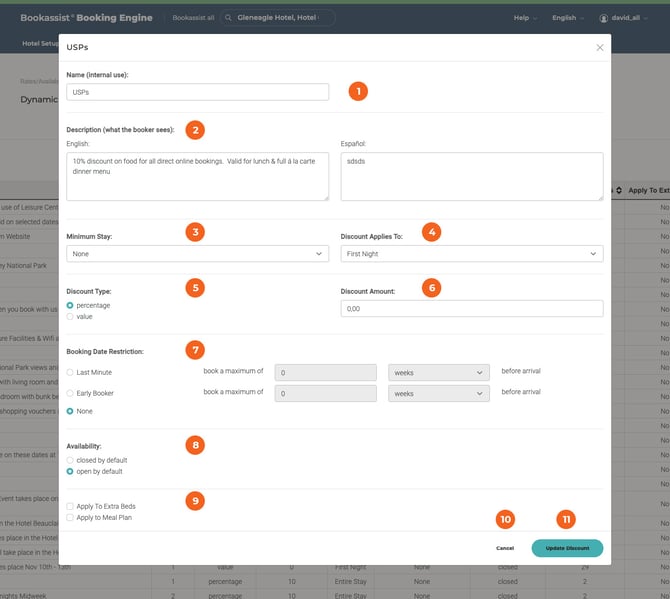Click the user avatar icon for david_all

603,18
